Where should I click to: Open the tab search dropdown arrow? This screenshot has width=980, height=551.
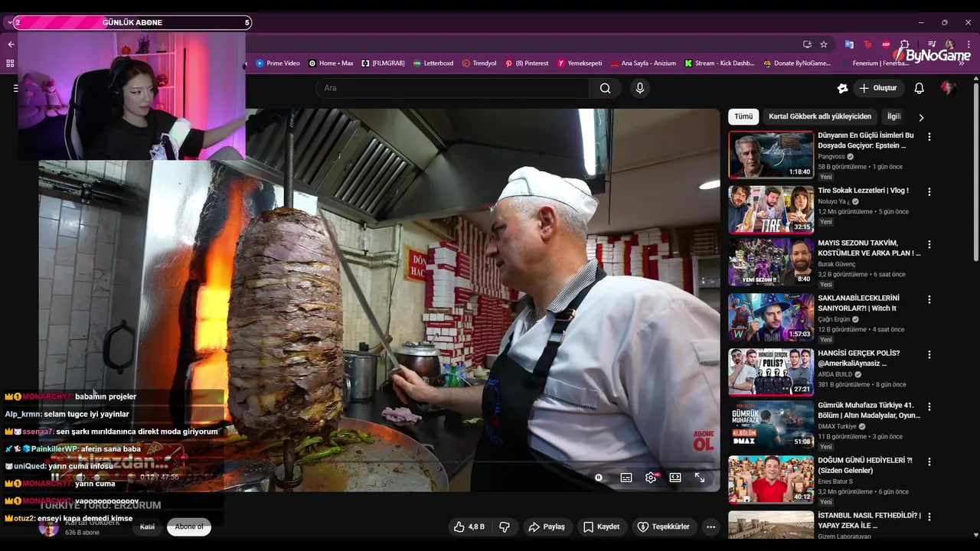click(10, 22)
